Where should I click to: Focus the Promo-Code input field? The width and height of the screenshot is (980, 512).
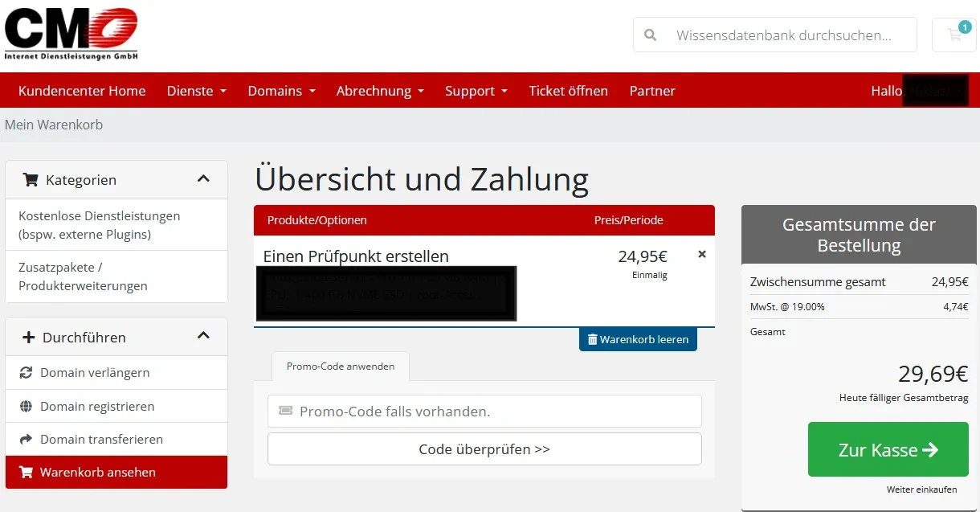pyautogui.click(x=484, y=411)
